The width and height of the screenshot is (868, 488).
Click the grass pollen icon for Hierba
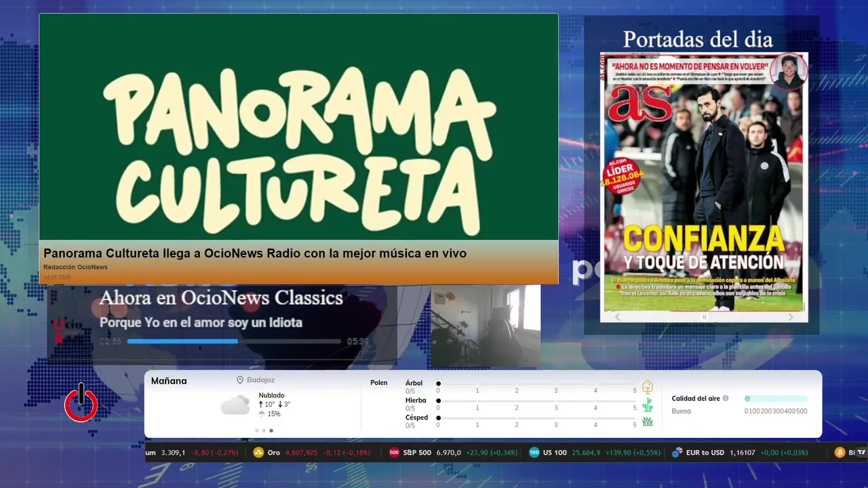(x=648, y=405)
